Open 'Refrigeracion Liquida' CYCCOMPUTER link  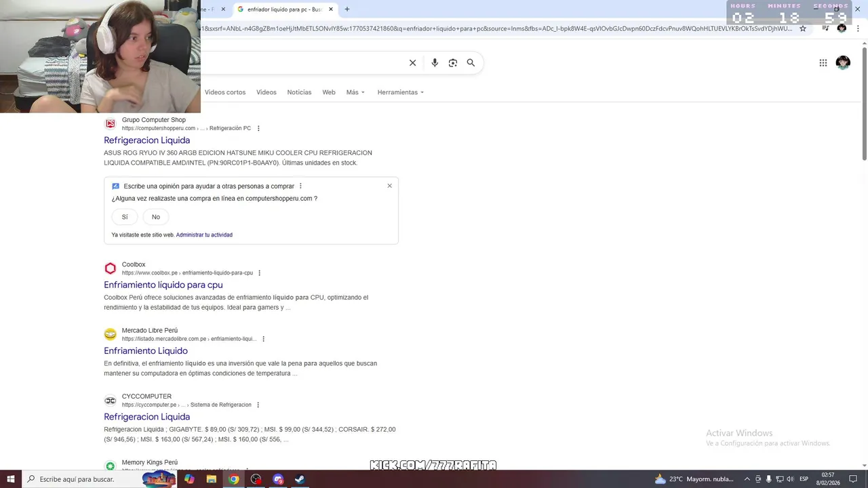point(146,417)
